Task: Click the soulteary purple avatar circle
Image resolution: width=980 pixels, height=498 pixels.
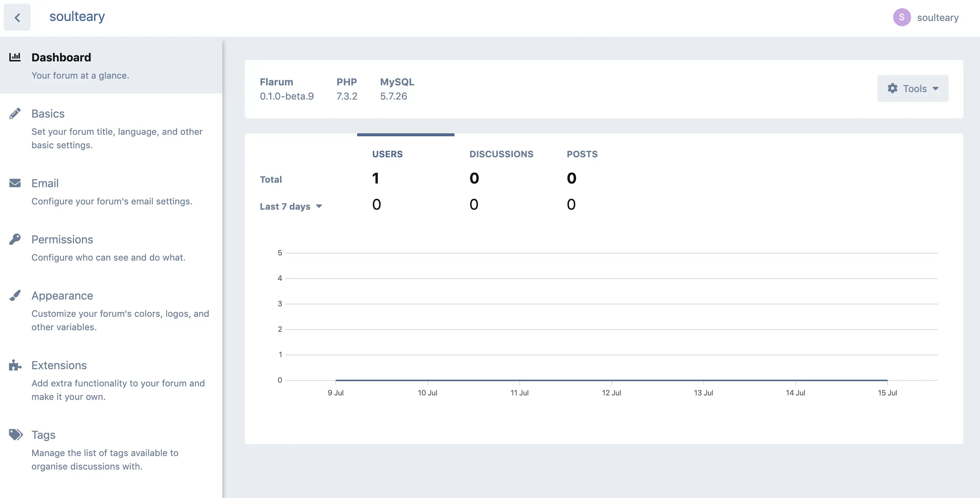Action: [902, 18]
